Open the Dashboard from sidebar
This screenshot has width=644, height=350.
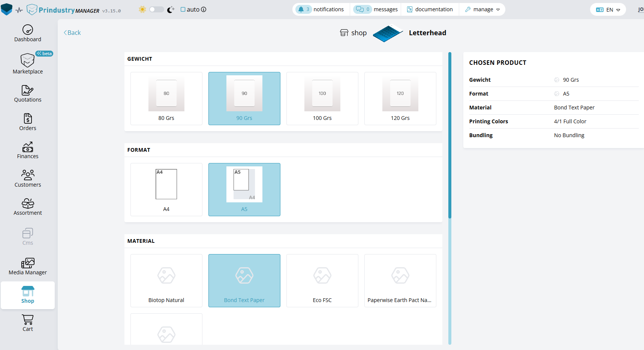pos(28,33)
